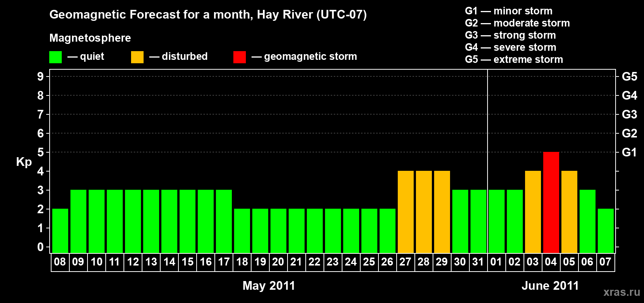644x303 pixels.
Task: Click the green bar for May 17
Action: (224, 221)
